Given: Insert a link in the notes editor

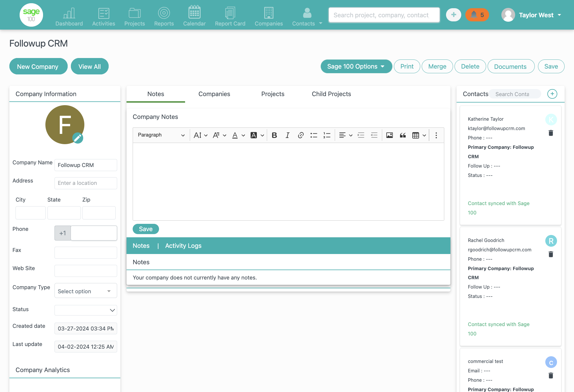Looking at the screenshot, I should pyautogui.click(x=300, y=135).
